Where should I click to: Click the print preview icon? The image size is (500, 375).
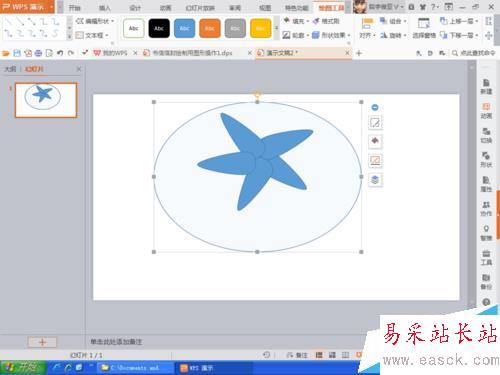[x=49, y=53]
